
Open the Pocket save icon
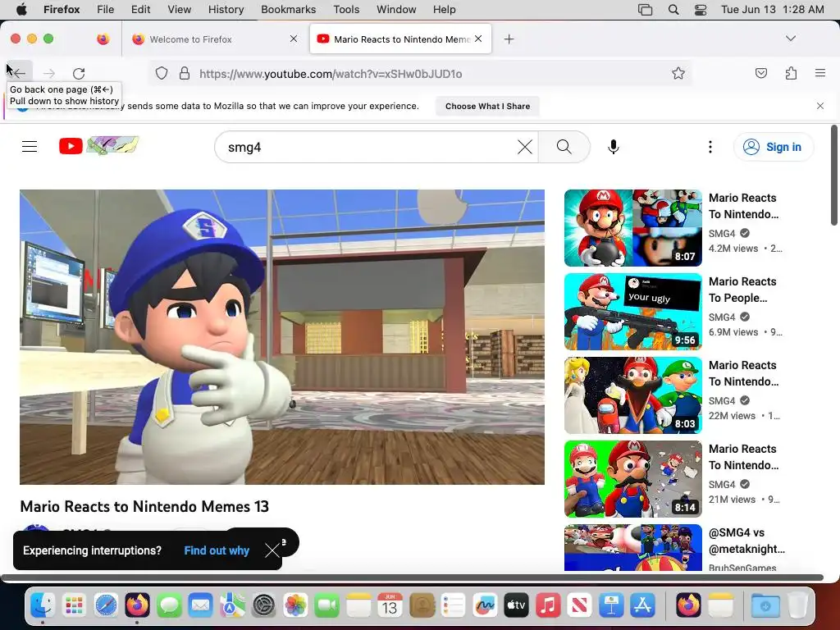click(760, 73)
